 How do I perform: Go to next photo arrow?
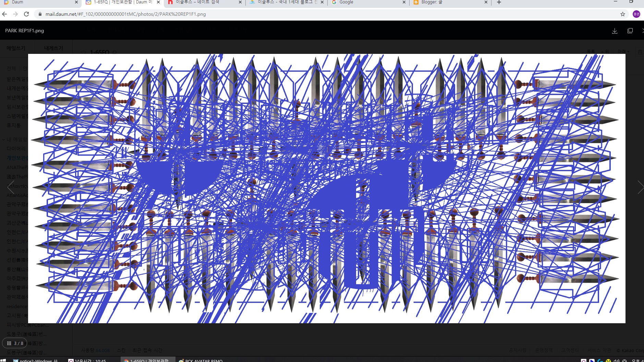point(640,187)
